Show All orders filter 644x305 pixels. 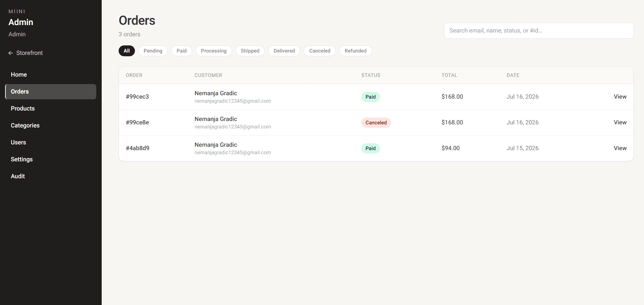127,51
